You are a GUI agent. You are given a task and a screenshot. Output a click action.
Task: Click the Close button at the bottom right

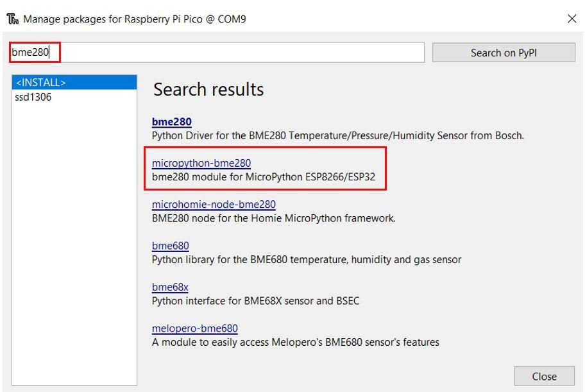pos(545,376)
